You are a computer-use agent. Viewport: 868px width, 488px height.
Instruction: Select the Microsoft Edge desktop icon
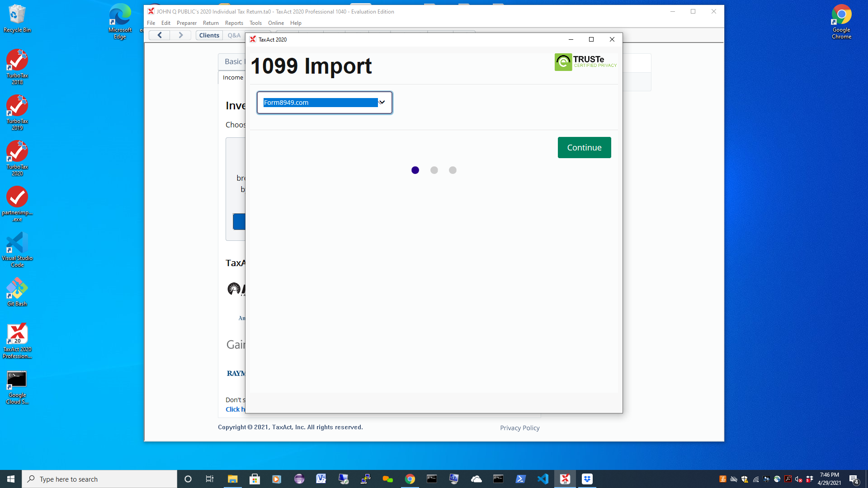coord(120,22)
